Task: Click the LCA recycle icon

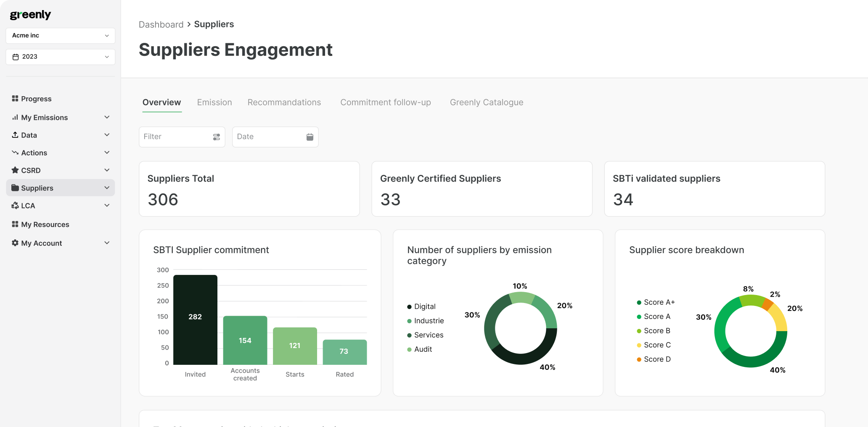Action: click(15, 206)
